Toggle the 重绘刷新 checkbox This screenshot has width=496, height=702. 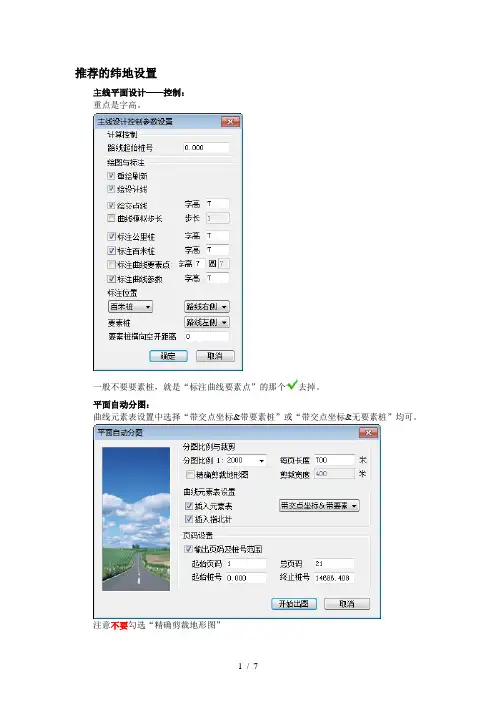111,176
